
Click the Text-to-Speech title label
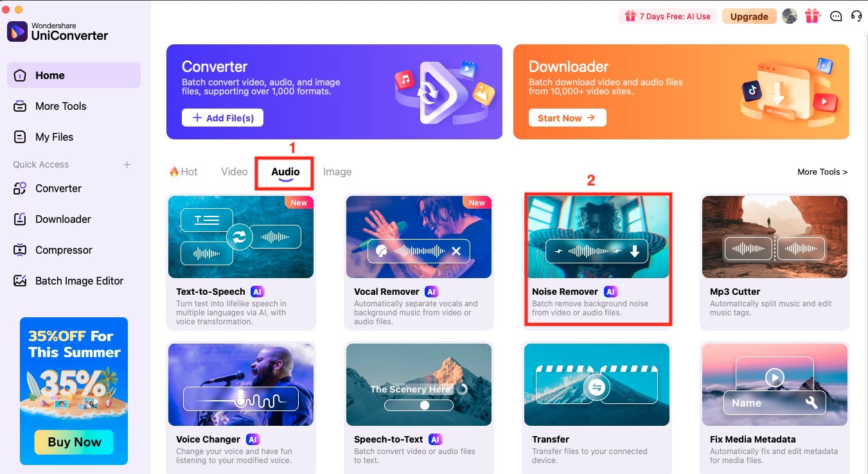point(211,292)
